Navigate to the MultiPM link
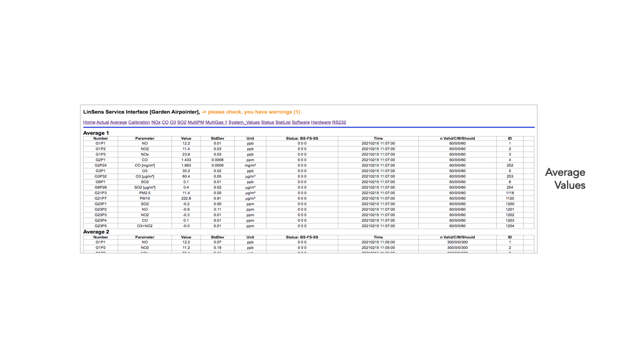The height and width of the screenshot is (344, 644). tap(196, 122)
